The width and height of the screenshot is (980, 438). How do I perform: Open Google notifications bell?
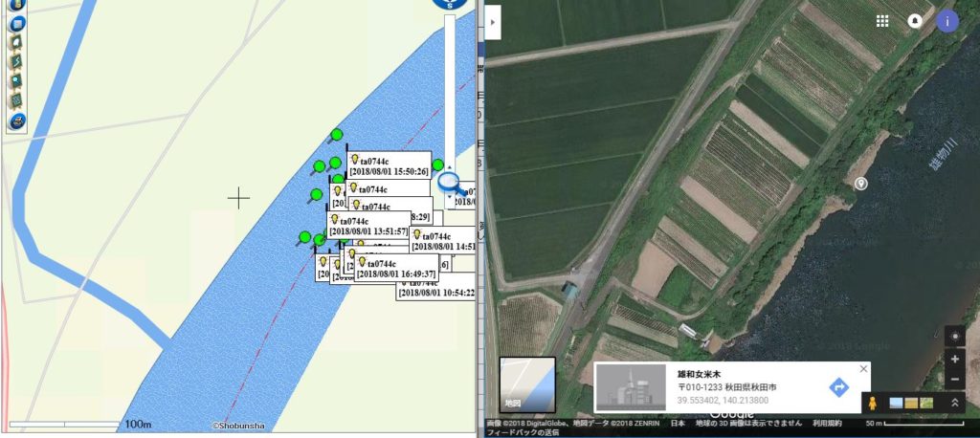click(915, 21)
